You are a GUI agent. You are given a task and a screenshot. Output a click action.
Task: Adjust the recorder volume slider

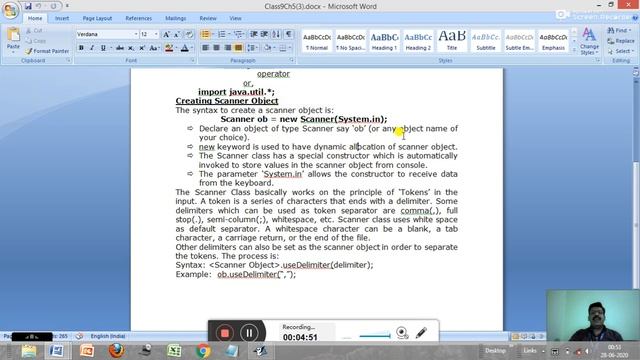click(375, 336)
